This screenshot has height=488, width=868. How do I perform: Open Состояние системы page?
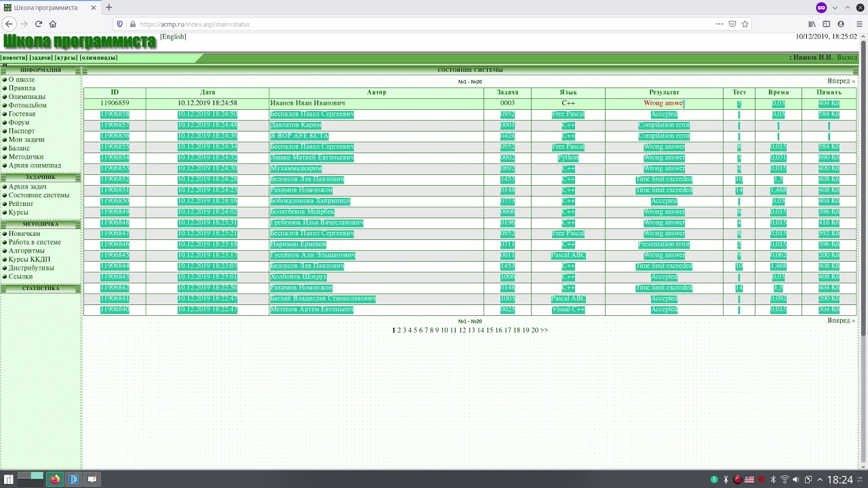39,195
